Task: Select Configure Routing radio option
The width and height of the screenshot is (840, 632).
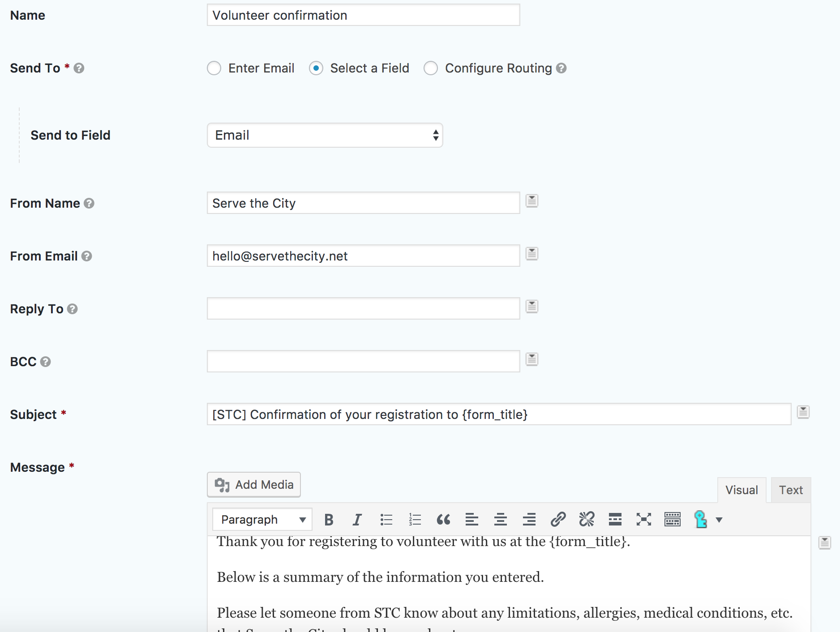Action: [431, 68]
